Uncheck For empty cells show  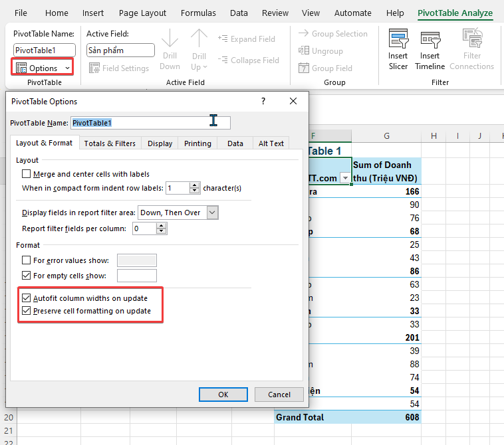pos(26,276)
